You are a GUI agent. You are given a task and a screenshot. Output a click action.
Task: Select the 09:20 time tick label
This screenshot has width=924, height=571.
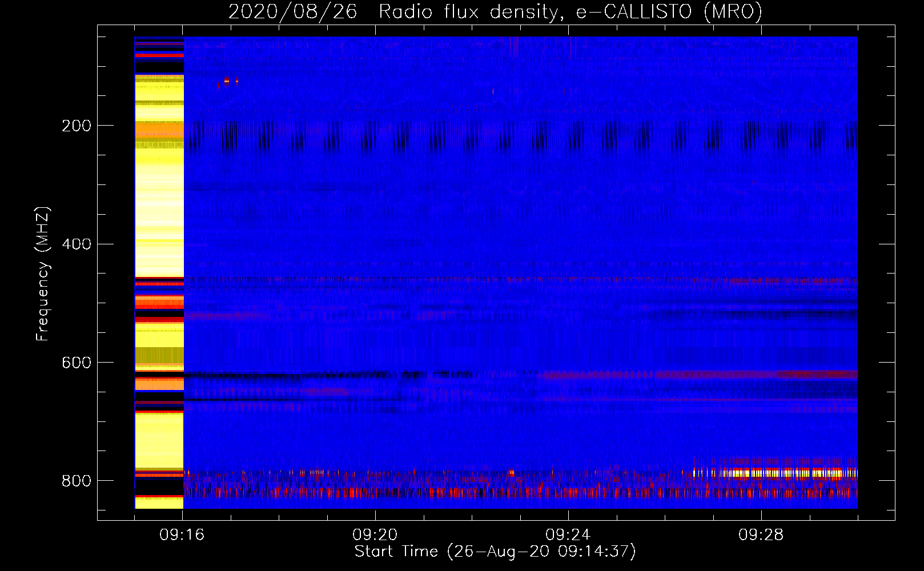click(x=375, y=535)
